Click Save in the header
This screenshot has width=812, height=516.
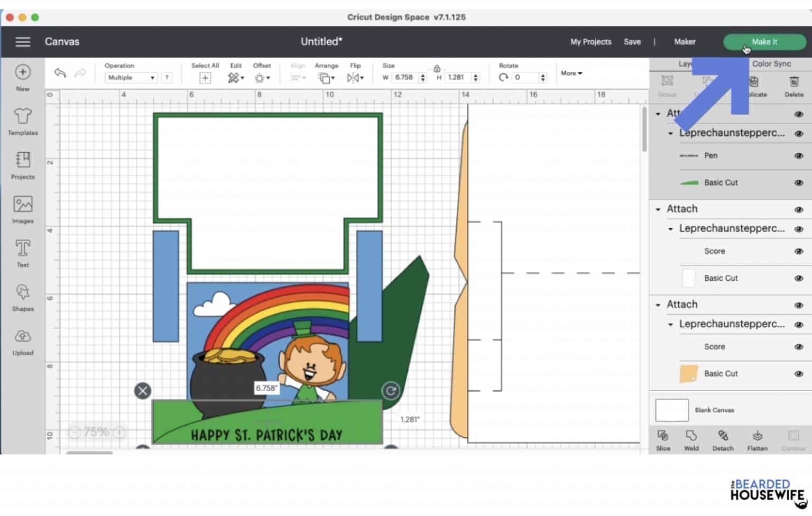tap(632, 42)
